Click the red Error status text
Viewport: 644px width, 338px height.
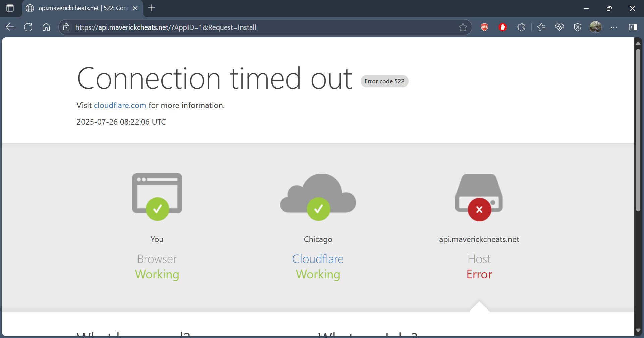pyautogui.click(x=479, y=274)
